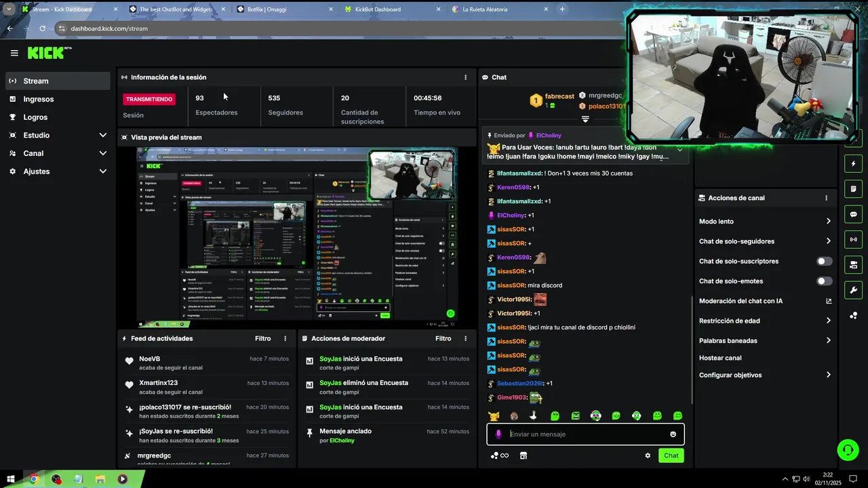Toggle Chat de solo-emotes switch
Screen dimensions: 868x488
coord(824,281)
